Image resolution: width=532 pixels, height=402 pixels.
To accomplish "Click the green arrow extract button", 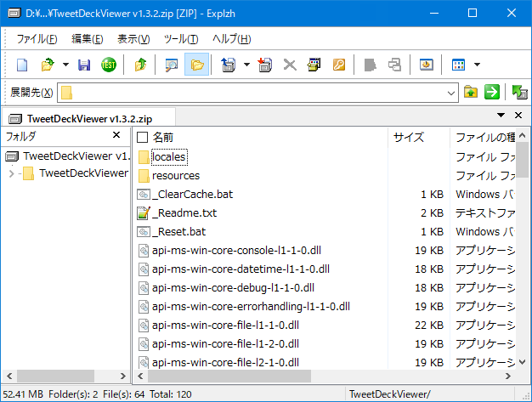I will [491, 93].
